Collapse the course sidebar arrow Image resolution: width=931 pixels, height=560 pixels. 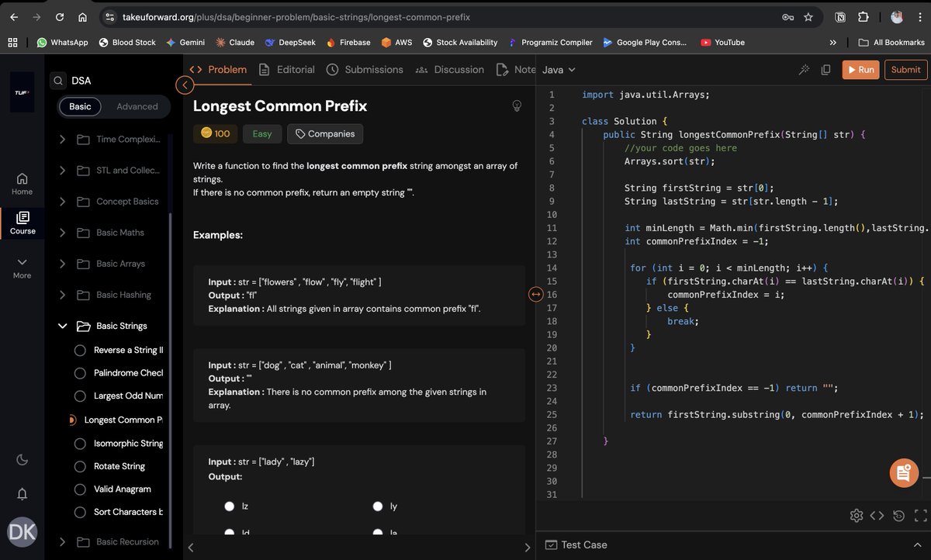point(185,85)
